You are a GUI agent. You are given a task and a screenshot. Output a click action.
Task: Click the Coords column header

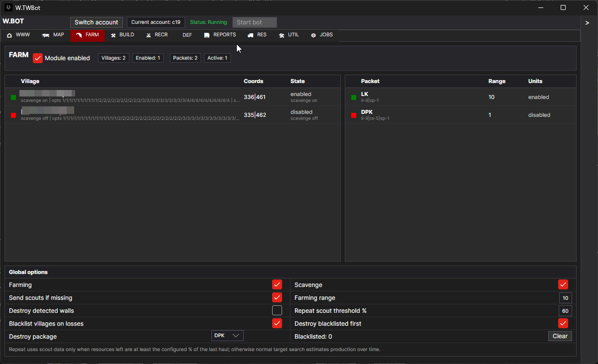(x=253, y=81)
